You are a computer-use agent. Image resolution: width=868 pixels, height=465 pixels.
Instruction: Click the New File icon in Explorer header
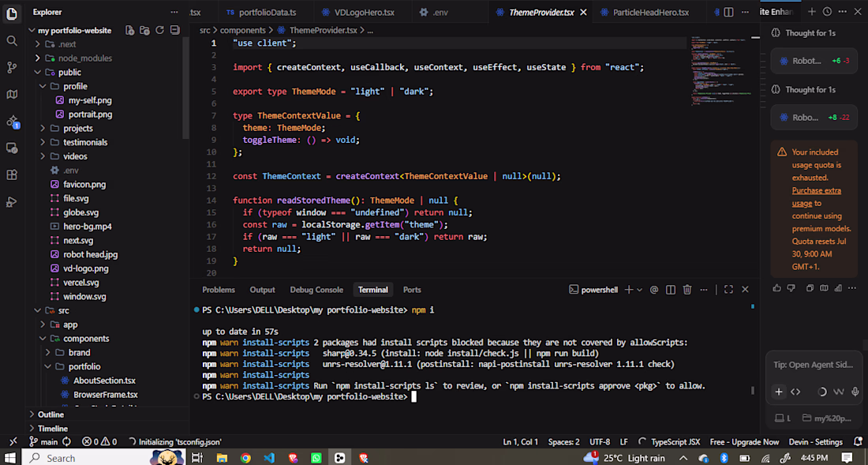tap(129, 31)
